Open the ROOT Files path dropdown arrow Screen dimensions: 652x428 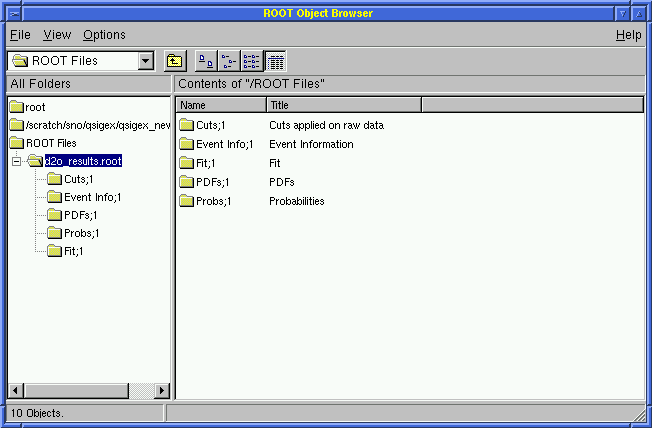point(146,61)
